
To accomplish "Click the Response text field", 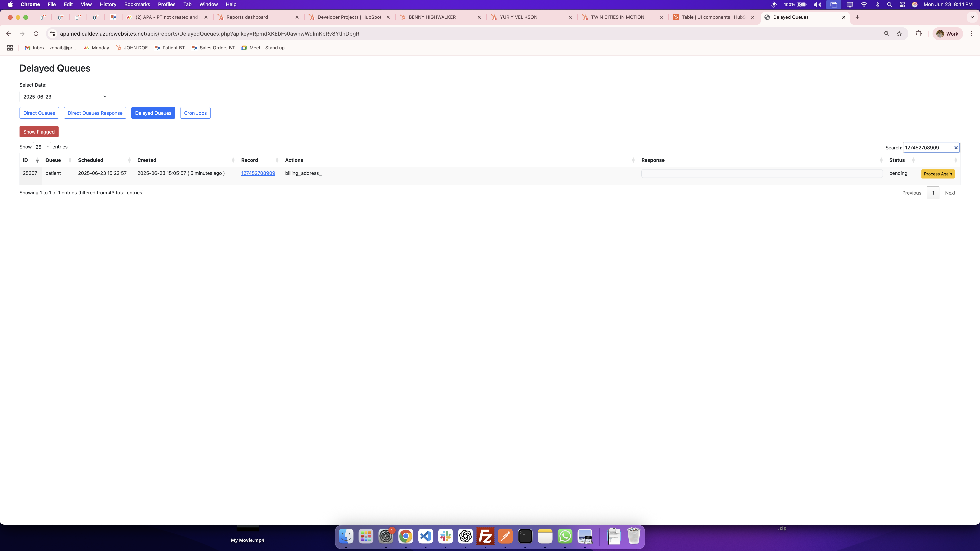I will 762,173.
